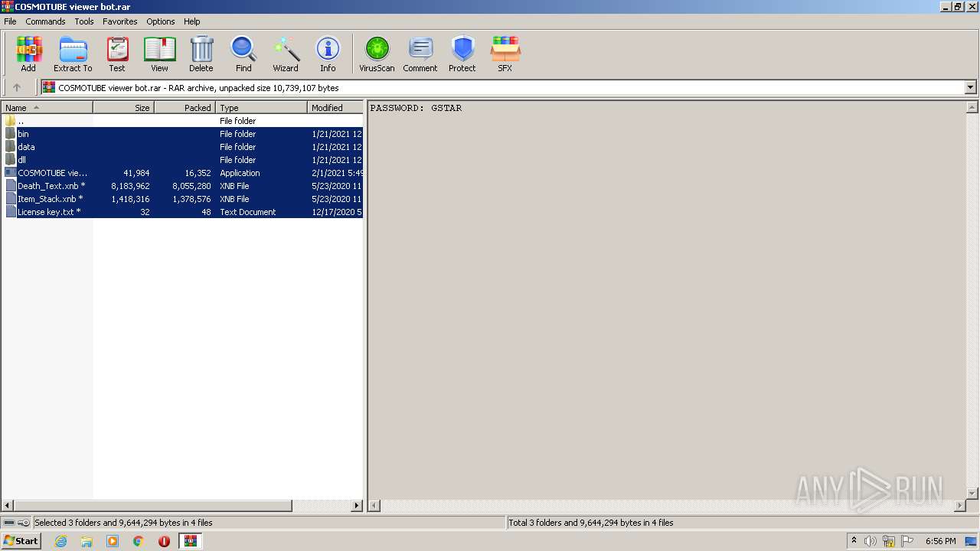Image resolution: width=980 pixels, height=551 pixels.
Task: Click 'Text Document' type cell
Action: click(247, 212)
